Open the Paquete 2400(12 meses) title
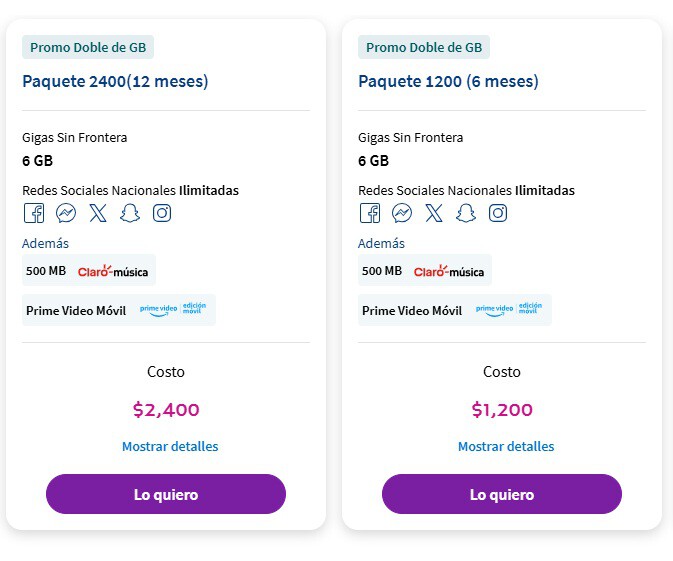The width and height of the screenshot is (673, 561). (x=115, y=82)
